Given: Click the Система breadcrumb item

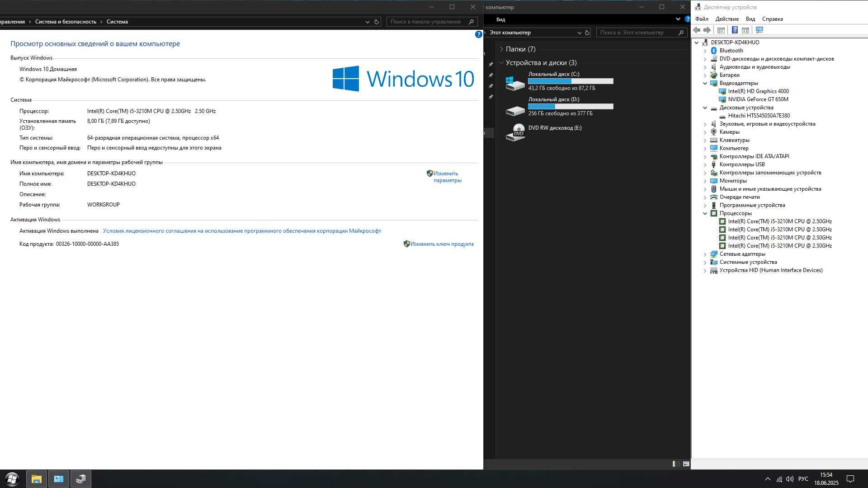Looking at the screenshot, I should pyautogui.click(x=117, y=22).
